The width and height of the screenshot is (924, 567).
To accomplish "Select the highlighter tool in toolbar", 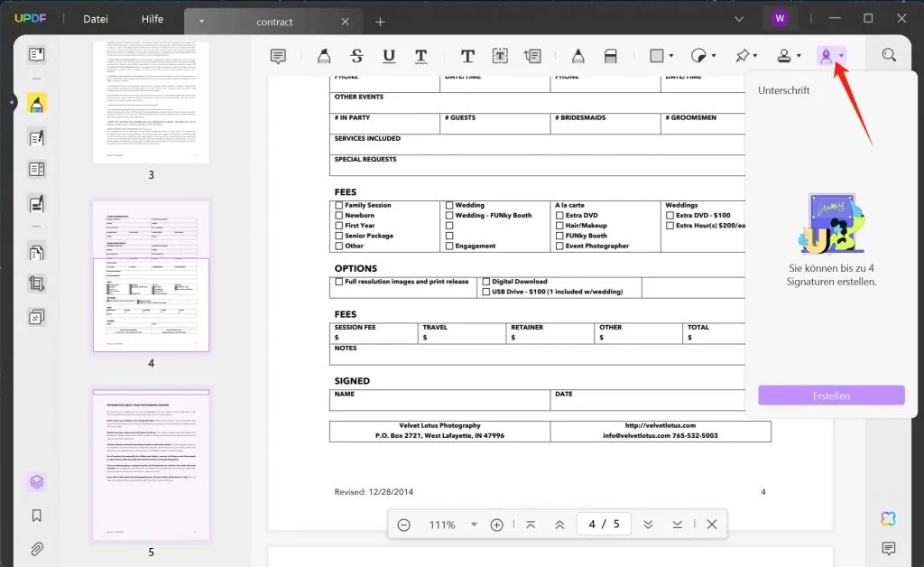I will [x=324, y=56].
